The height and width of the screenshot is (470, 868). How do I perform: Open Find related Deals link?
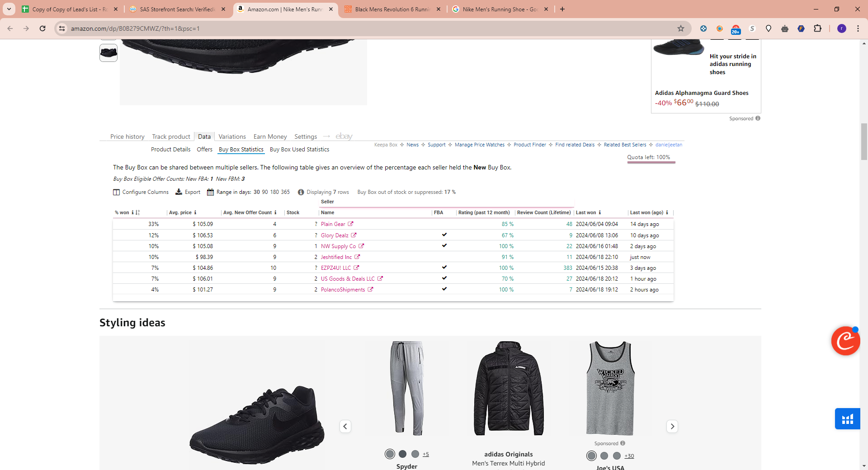click(575, 145)
